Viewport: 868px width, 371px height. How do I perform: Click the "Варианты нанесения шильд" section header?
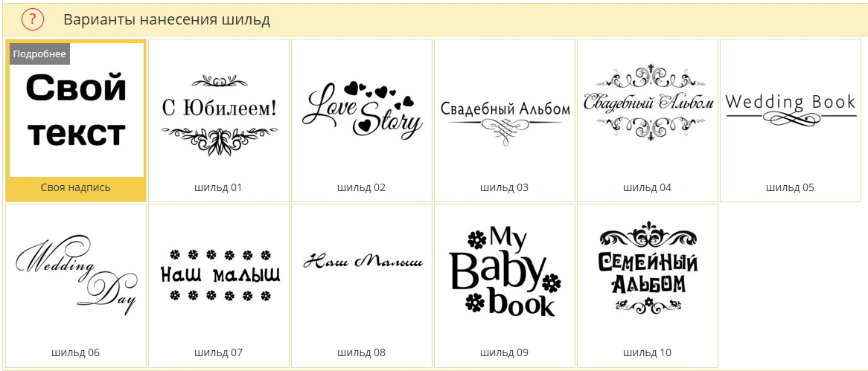pyautogui.click(x=167, y=20)
